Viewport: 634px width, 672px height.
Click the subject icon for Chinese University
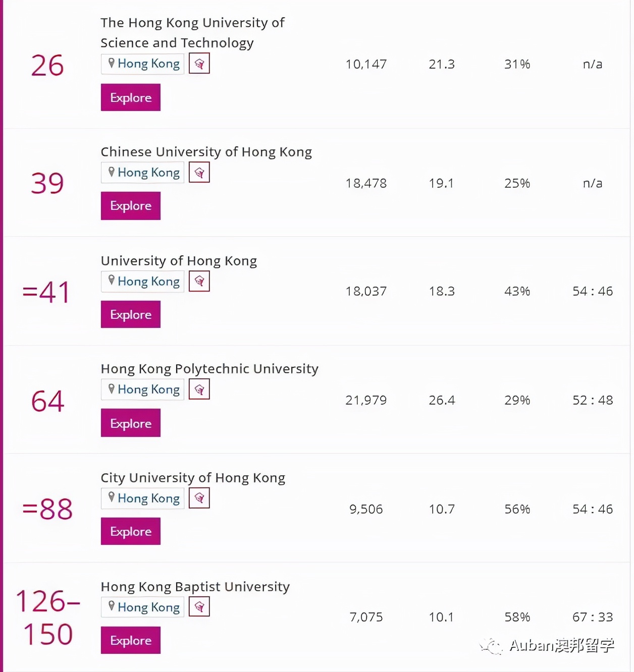coord(199,173)
